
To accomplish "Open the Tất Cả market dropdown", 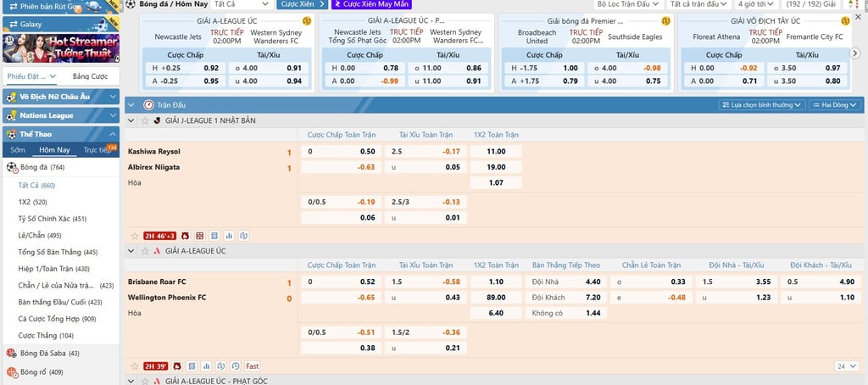I will [x=242, y=4].
